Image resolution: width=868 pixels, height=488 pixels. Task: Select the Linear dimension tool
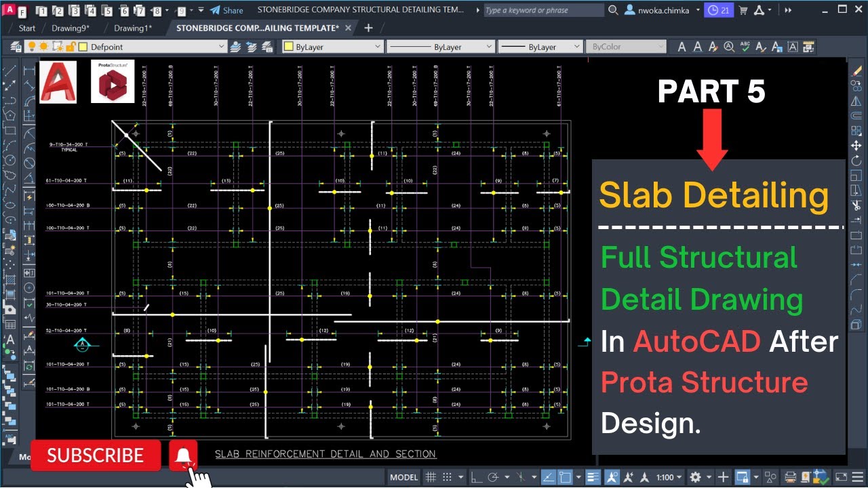coord(29,70)
